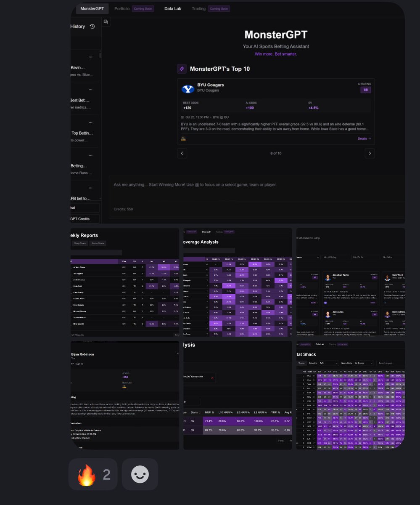The width and height of the screenshot is (420, 505).
Task: Select Snap Share tab in Weekly Reports
Action: [80, 243]
